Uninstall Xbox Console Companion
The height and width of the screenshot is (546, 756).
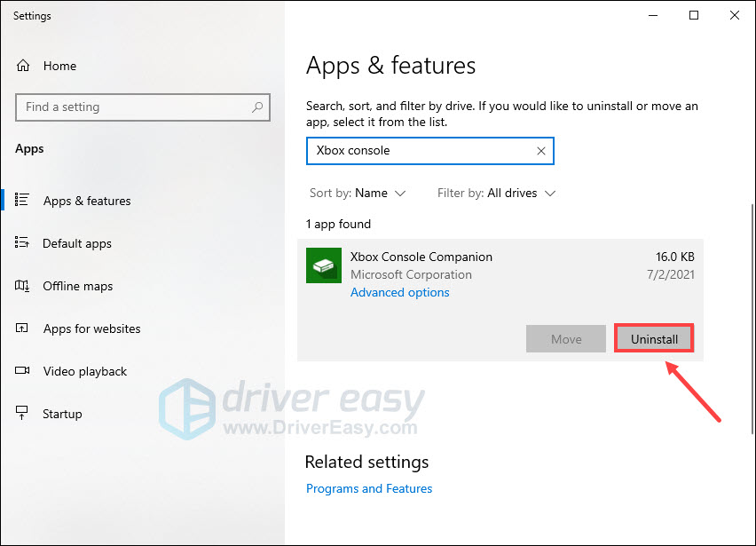[654, 338]
